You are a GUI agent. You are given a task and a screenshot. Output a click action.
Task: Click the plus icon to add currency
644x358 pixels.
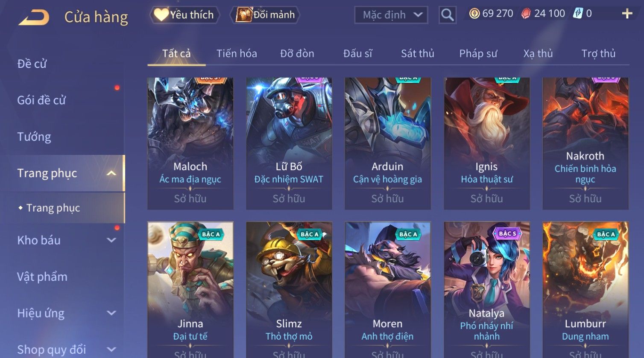pyautogui.click(x=627, y=14)
